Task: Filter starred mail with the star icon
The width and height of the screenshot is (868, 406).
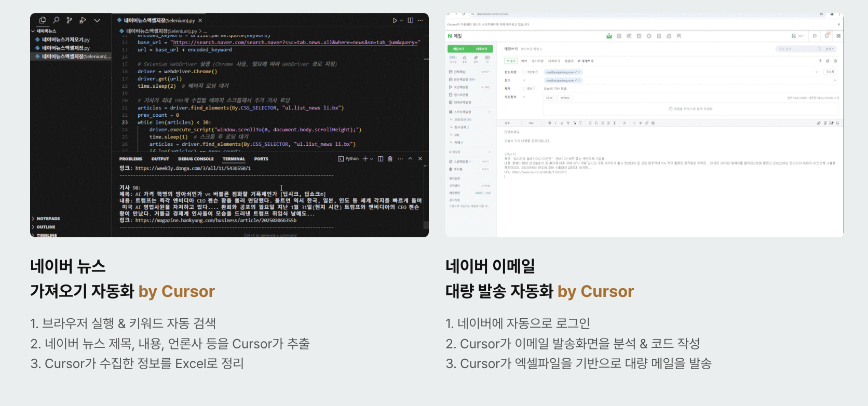Action: pos(464,58)
